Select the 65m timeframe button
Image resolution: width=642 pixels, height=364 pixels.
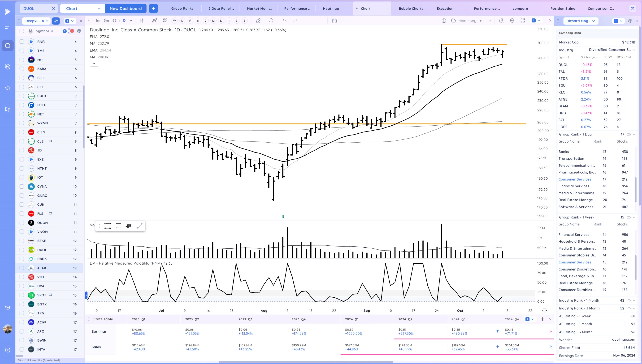point(116,21)
